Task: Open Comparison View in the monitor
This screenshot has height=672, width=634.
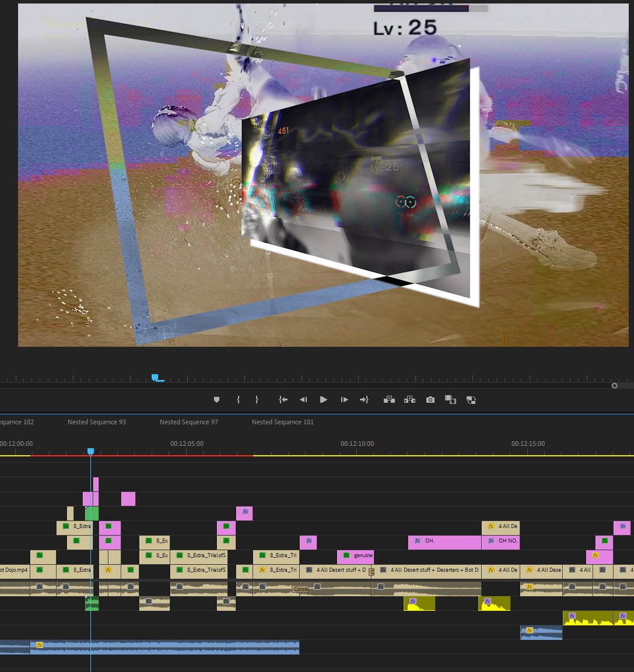Action: [450, 399]
